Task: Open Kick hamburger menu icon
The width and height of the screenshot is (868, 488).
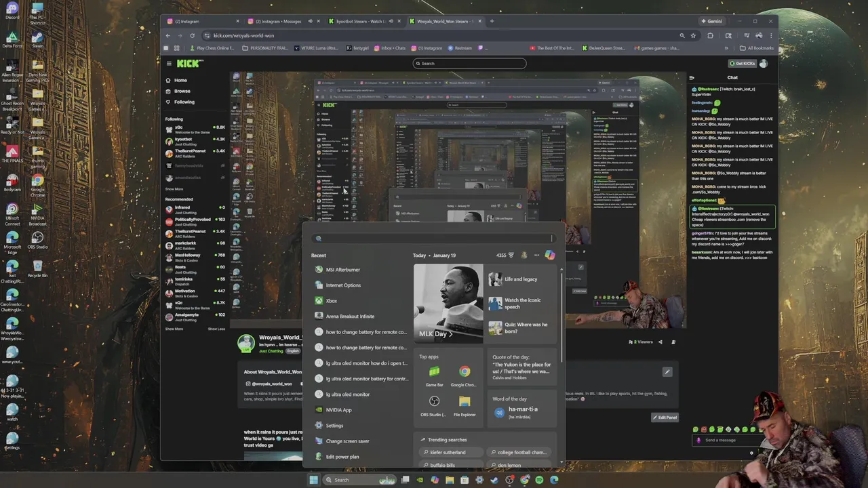Action: pyautogui.click(x=169, y=63)
